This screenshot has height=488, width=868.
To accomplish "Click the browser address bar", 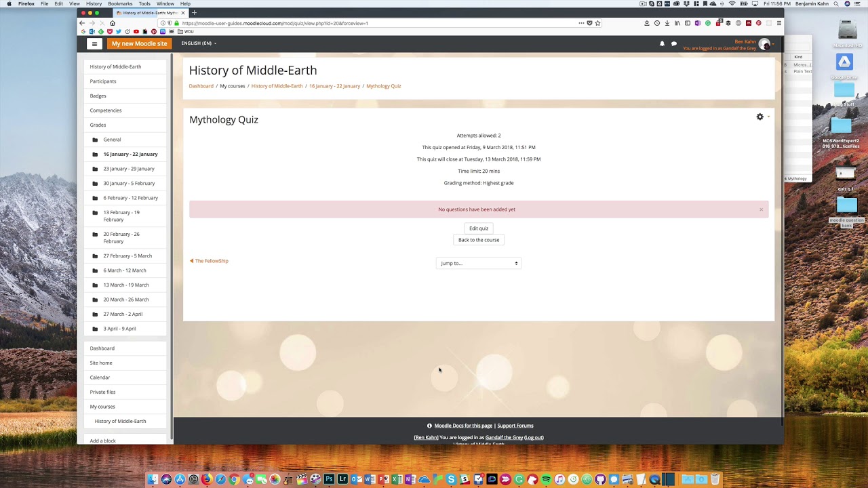I will point(376,23).
